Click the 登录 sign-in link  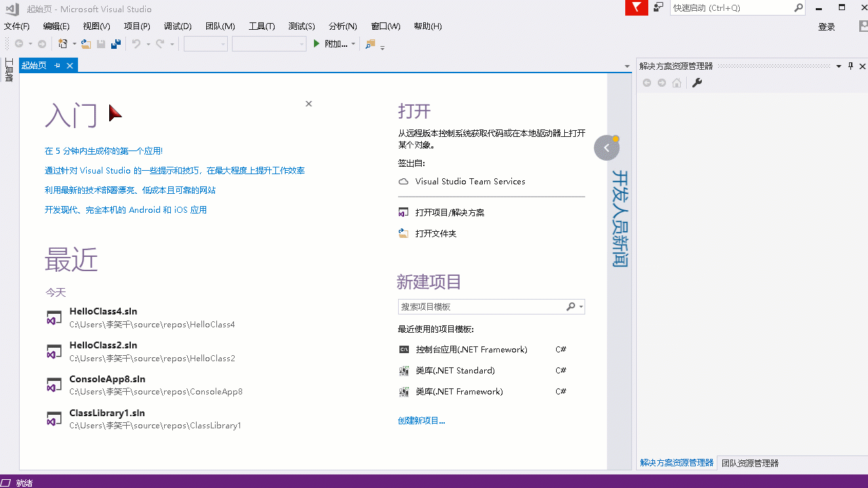coord(827,27)
